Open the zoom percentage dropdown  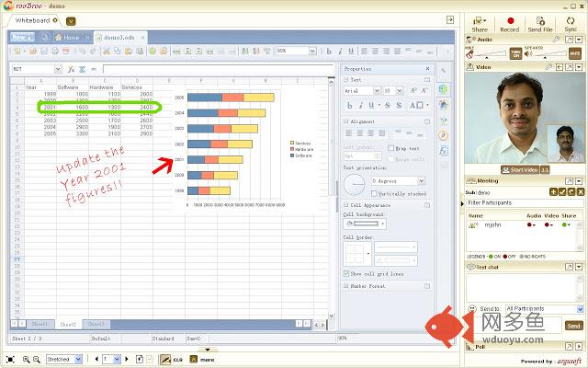tap(312, 51)
